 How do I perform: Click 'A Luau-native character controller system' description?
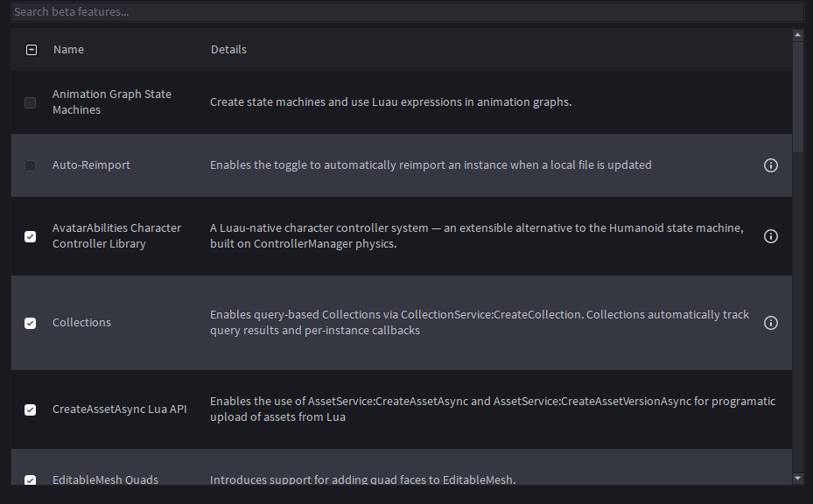(477, 236)
